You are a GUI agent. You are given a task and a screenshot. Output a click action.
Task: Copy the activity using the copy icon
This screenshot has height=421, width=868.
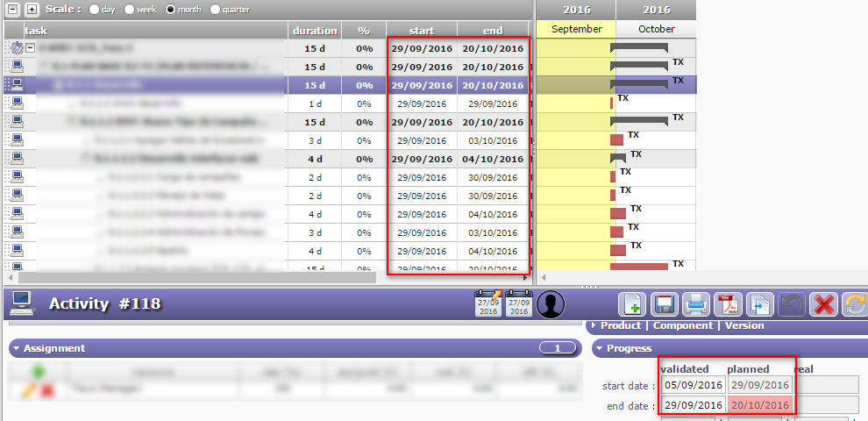click(759, 304)
